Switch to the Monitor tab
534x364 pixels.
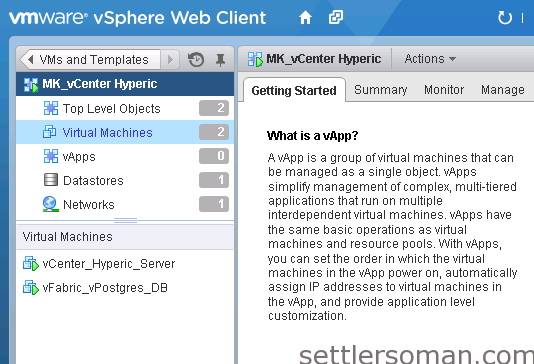coord(444,90)
